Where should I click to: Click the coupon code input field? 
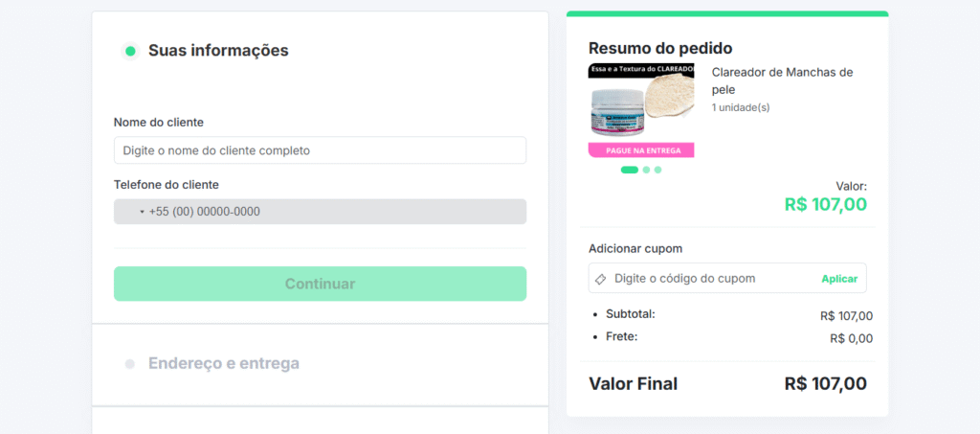(713, 278)
